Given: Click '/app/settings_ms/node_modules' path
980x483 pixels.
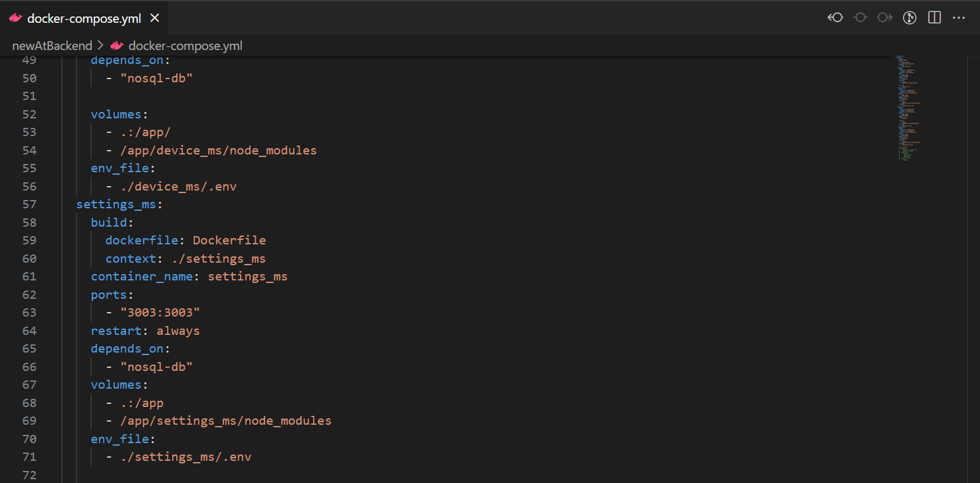Looking at the screenshot, I should click(226, 421).
